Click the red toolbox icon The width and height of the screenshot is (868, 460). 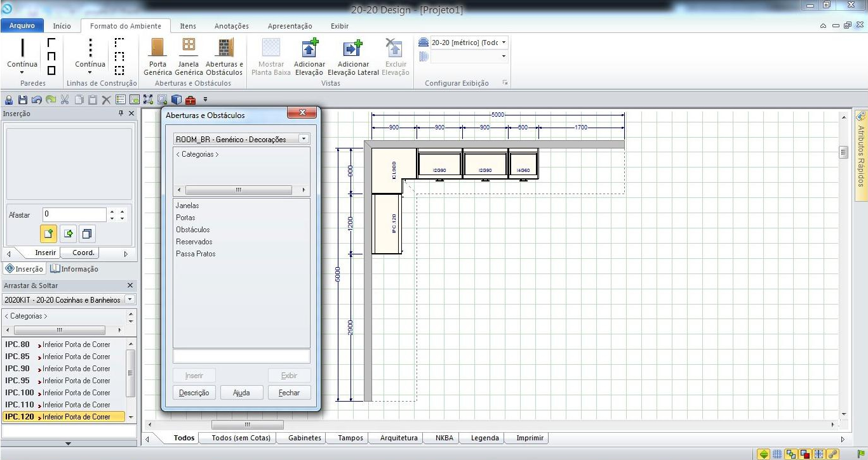click(190, 100)
